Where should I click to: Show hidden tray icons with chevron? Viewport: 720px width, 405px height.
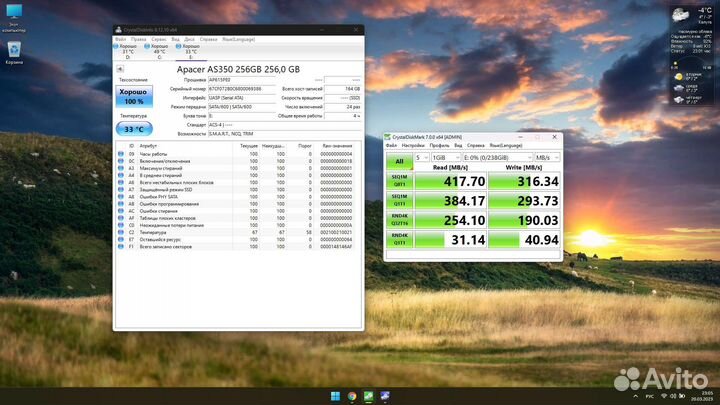[x=636, y=396]
